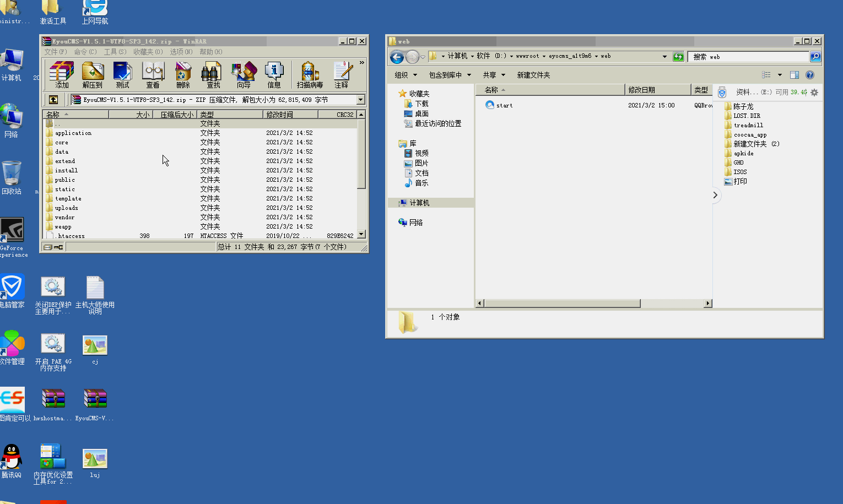Open the 下载 (Downloads) favorite link
The height and width of the screenshot is (504, 843).
422,104
